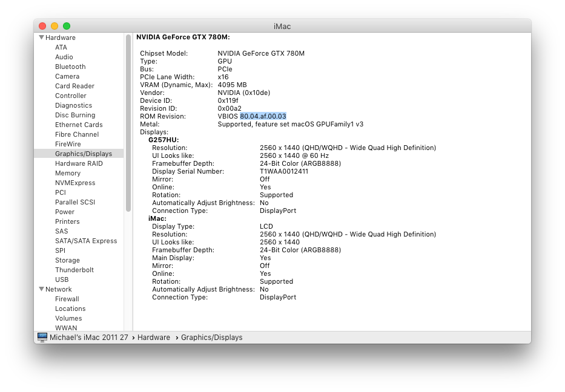This screenshot has height=392, width=565.
Task: Click the sidebar vertical scrollbar
Action: pos(128,123)
